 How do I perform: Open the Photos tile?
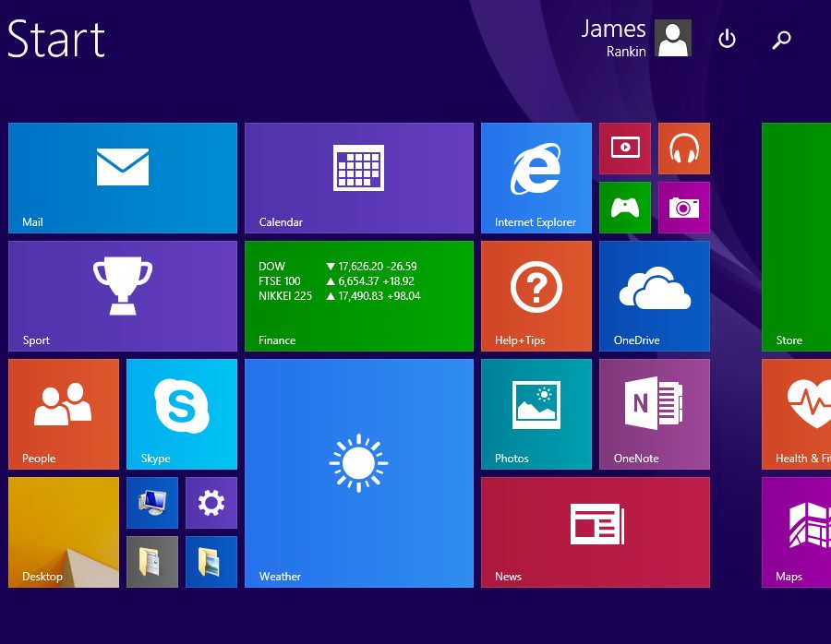pos(536,414)
